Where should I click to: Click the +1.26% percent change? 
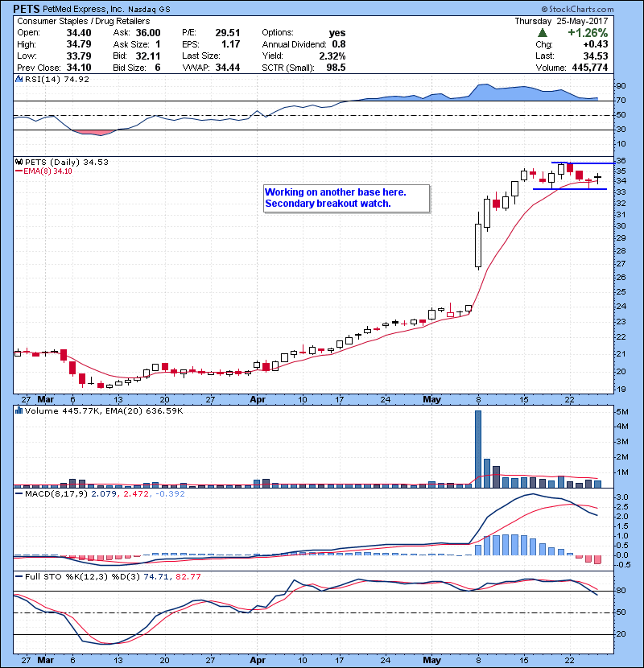click(588, 33)
